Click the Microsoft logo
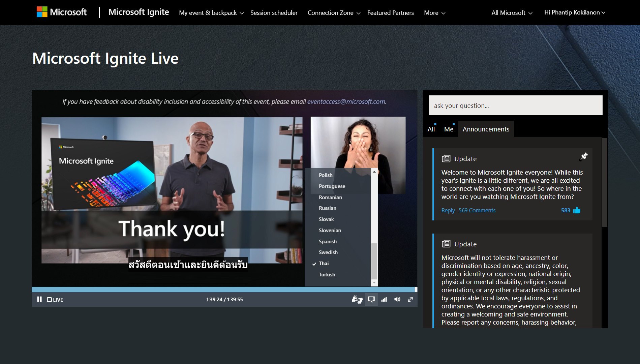Viewport: 640px width, 364px height. 62,12
